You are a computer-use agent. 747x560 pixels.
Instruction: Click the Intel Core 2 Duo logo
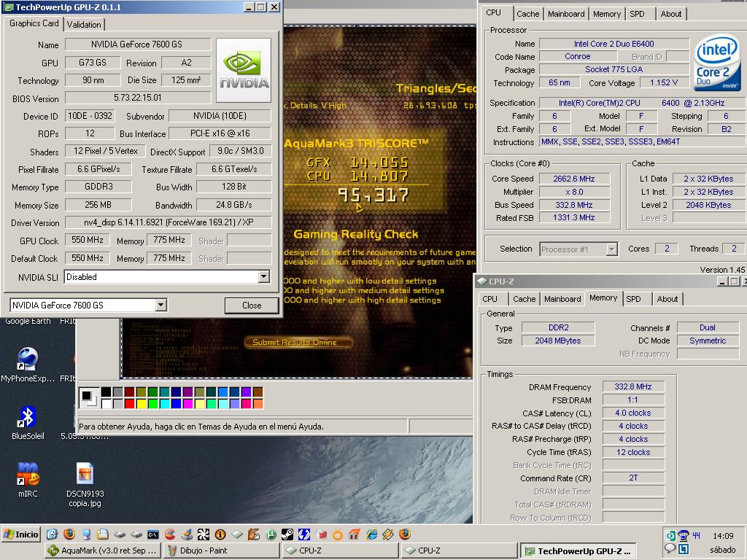[717, 62]
